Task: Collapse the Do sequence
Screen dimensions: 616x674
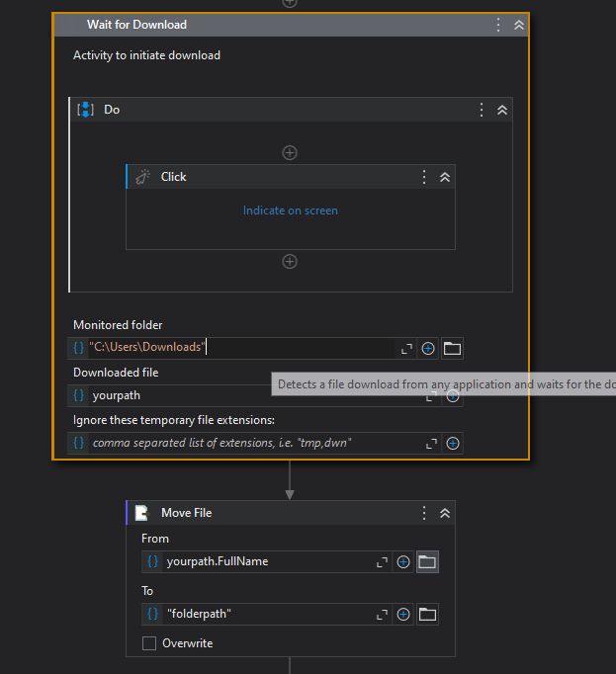Action: tap(502, 110)
